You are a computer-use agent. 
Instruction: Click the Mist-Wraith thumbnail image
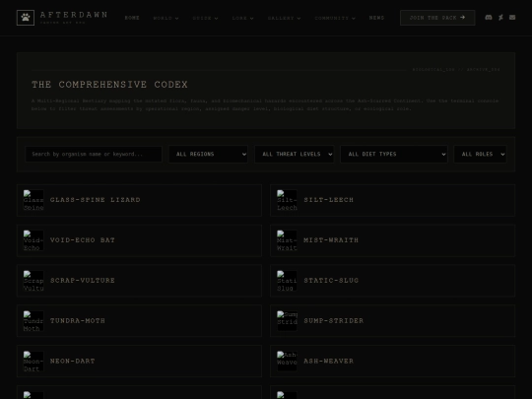[287, 240]
